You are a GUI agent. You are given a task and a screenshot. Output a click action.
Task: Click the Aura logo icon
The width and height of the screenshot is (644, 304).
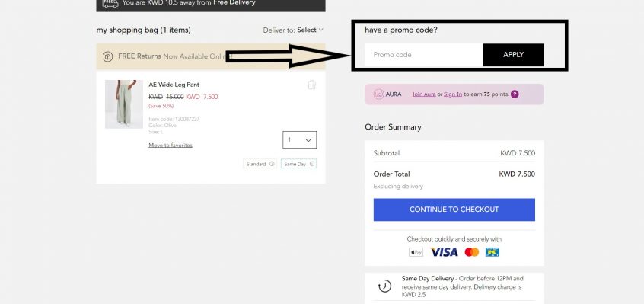click(378, 94)
